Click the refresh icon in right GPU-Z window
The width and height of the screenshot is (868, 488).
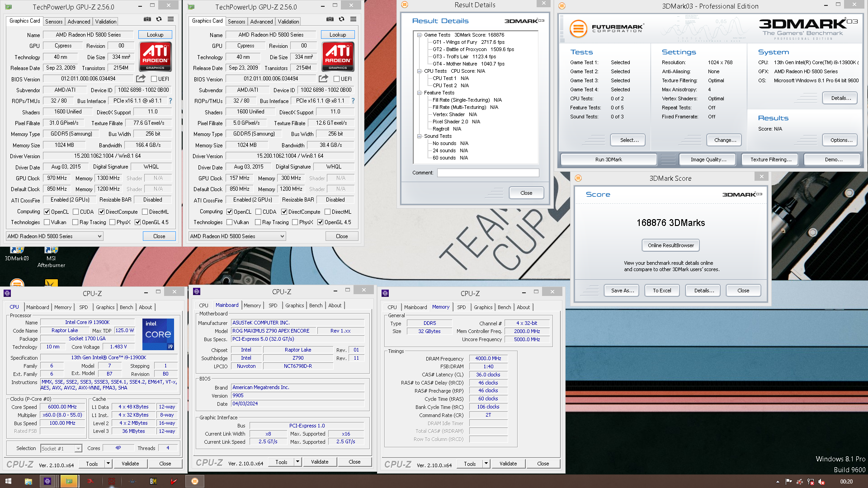coord(342,19)
